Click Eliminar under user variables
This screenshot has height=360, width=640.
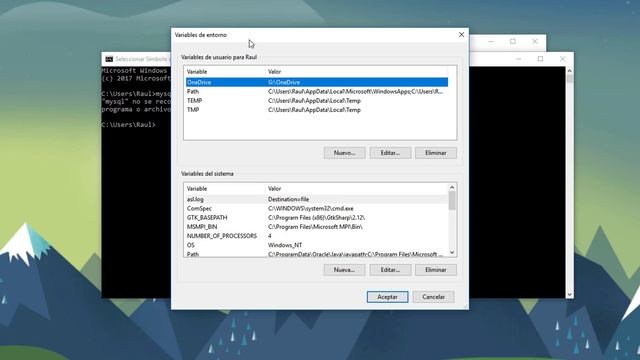tap(436, 153)
